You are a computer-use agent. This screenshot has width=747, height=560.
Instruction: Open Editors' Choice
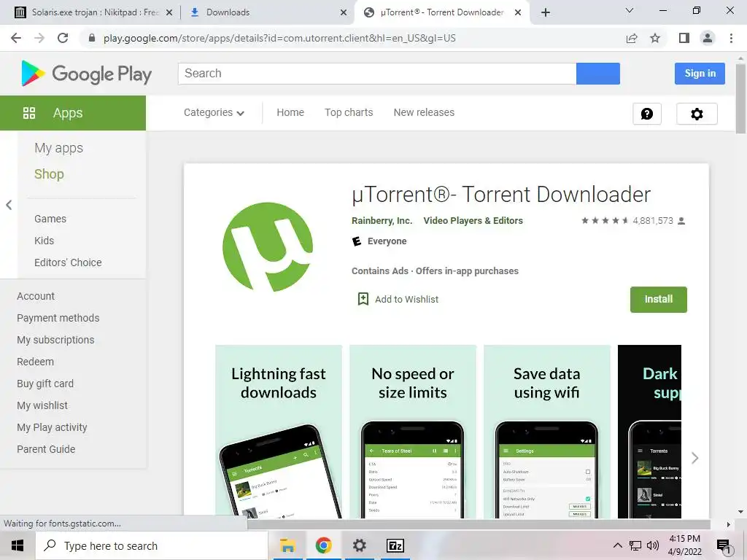[x=68, y=262]
